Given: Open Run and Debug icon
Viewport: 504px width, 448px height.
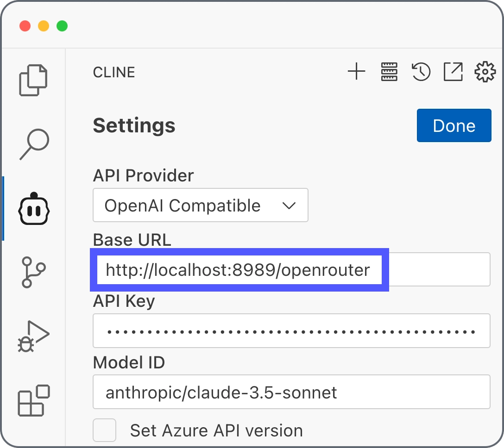Looking at the screenshot, I should point(33,336).
